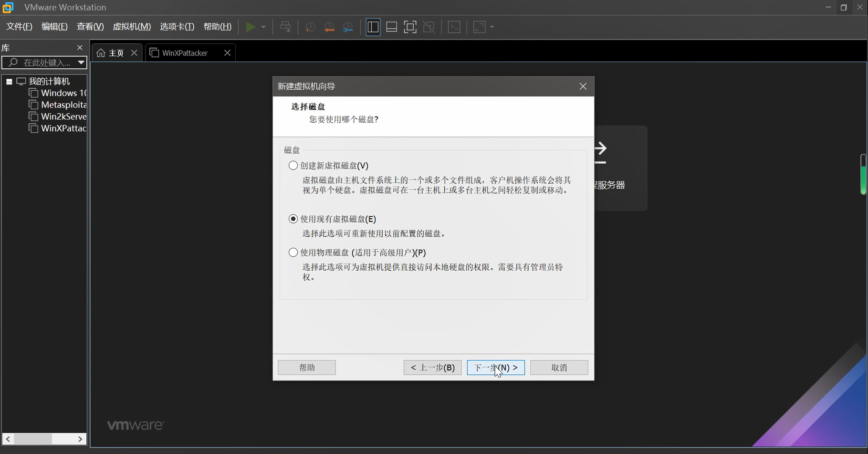Image resolution: width=868 pixels, height=454 pixels.
Task: Click the 取消 cancel button
Action: coord(559,368)
